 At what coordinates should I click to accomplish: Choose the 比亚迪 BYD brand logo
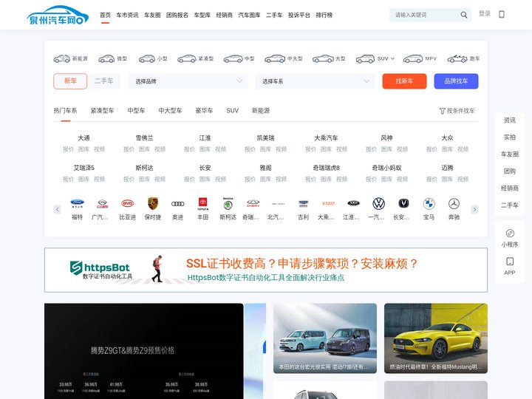coord(128,204)
